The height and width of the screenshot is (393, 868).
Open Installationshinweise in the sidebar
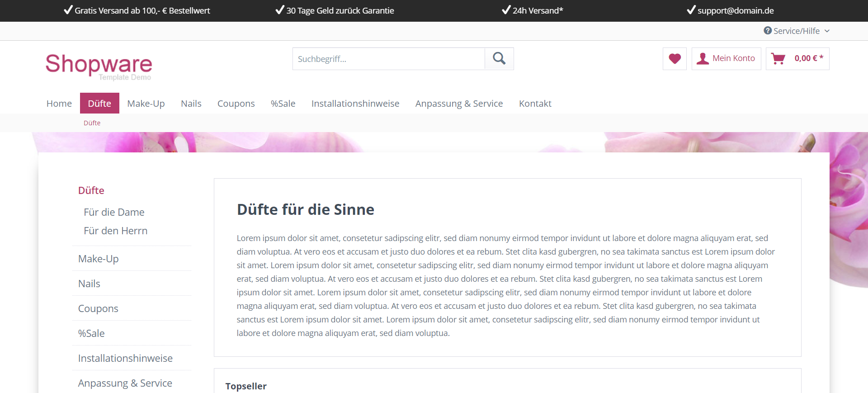[132, 358]
